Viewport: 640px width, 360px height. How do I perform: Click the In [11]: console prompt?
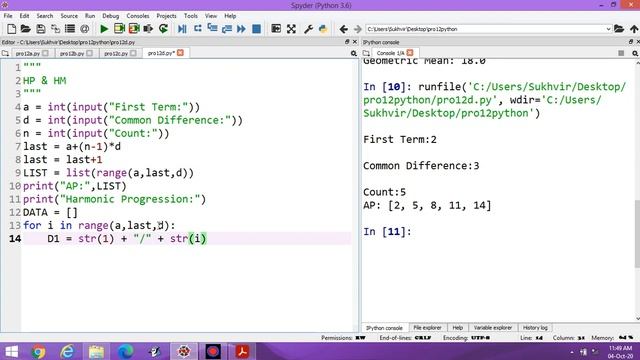[x=387, y=231]
